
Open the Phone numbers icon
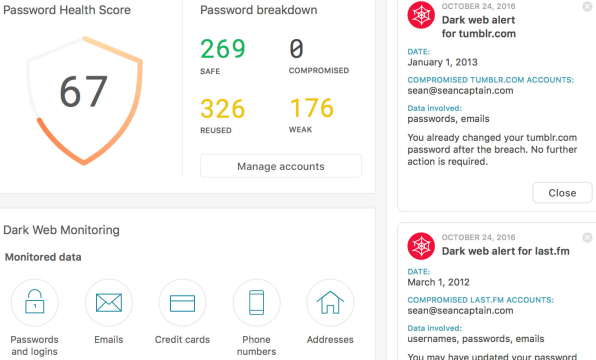pos(257,303)
